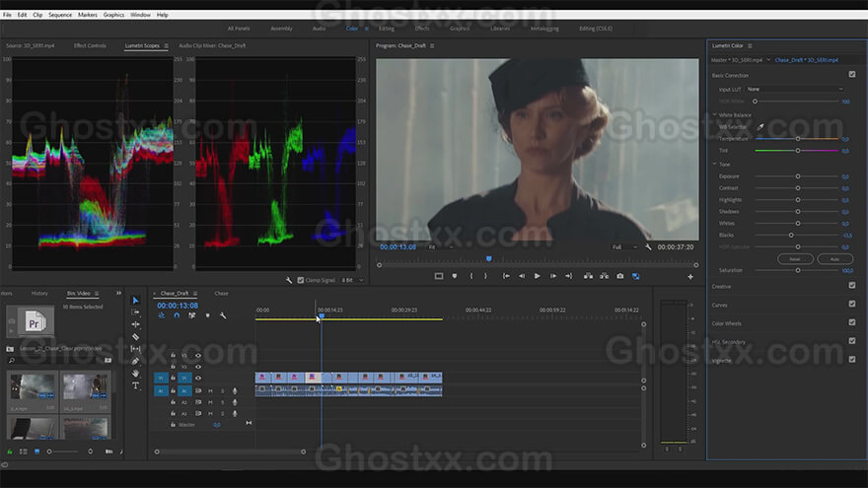
Task: Select the Pen tool
Action: 136,361
